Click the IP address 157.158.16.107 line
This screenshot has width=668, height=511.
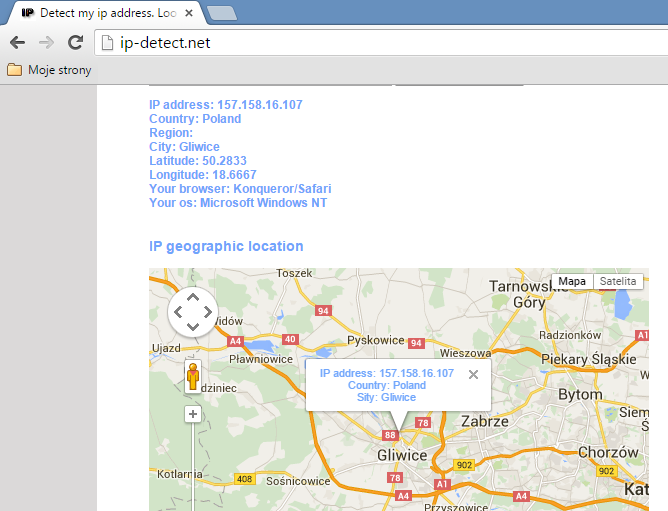click(x=226, y=105)
